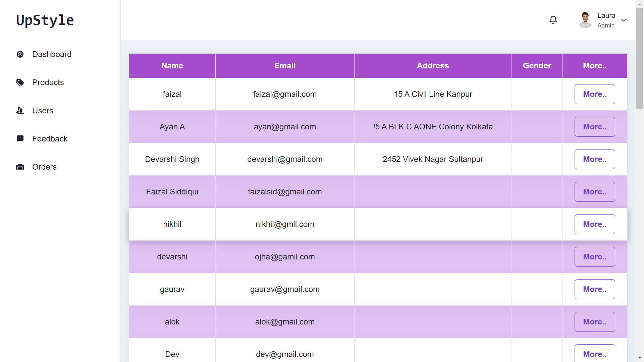Click More.. on nikhil's row

594,224
